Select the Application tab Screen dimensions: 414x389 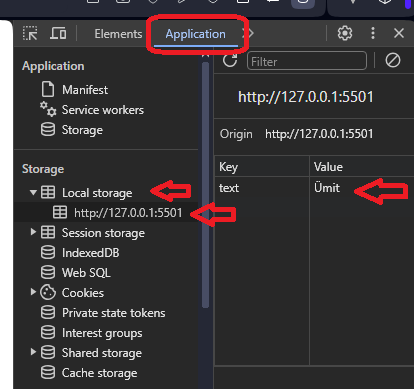pyautogui.click(x=196, y=34)
